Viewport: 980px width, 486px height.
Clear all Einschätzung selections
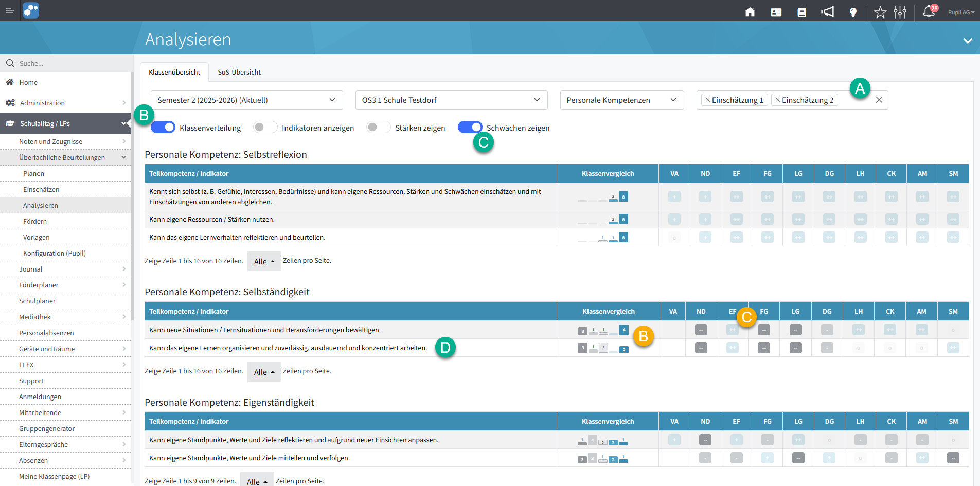pyautogui.click(x=879, y=100)
